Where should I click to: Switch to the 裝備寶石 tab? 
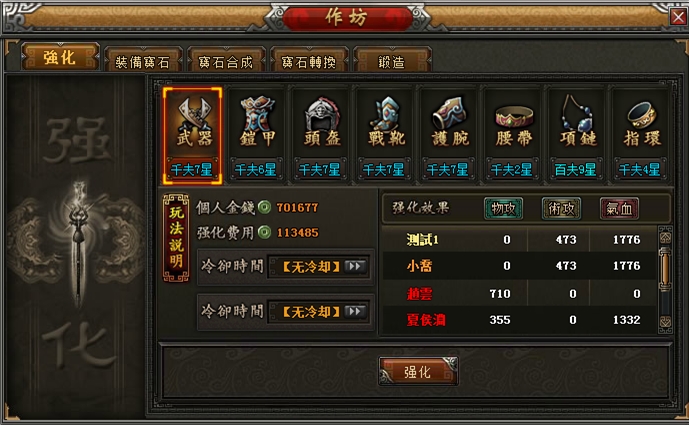pos(142,61)
